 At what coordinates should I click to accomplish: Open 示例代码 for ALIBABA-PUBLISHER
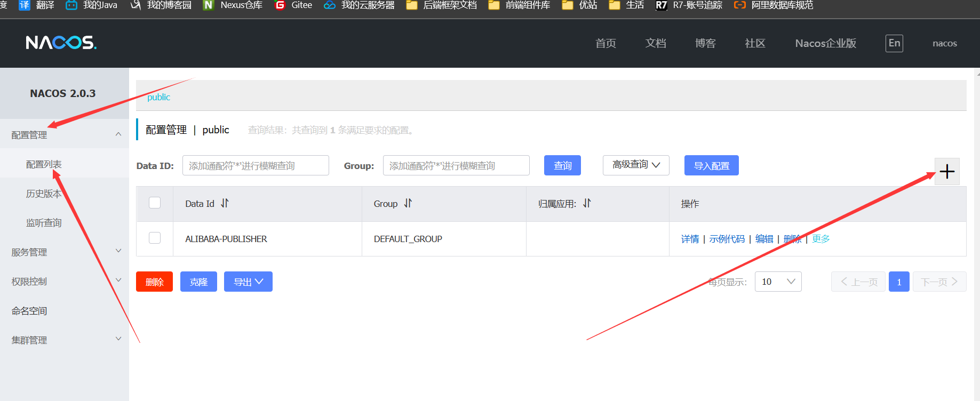[x=727, y=239]
